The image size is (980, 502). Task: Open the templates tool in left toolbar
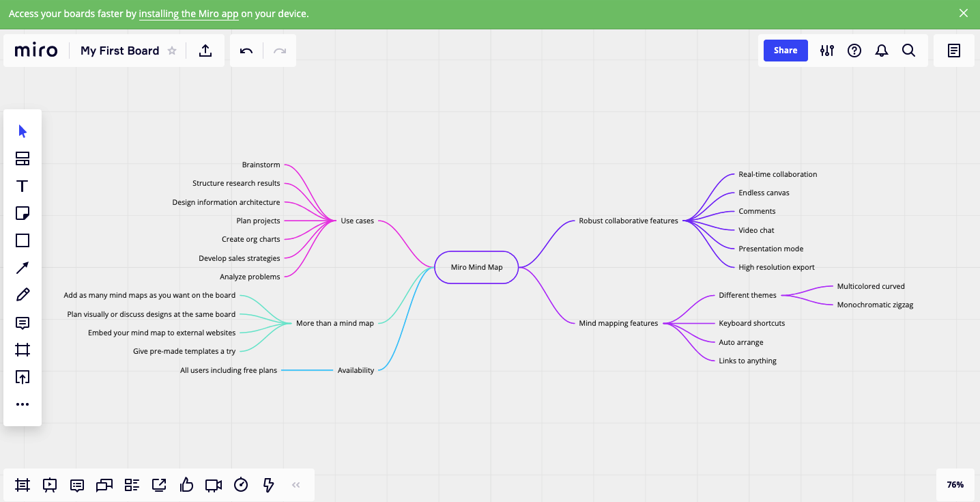click(23, 158)
